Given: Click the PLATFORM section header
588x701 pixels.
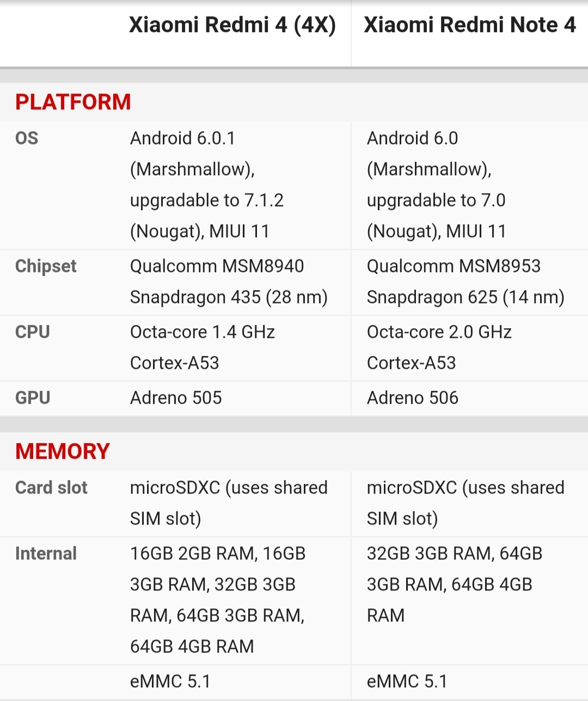Looking at the screenshot, I should (x=73, y=102).
